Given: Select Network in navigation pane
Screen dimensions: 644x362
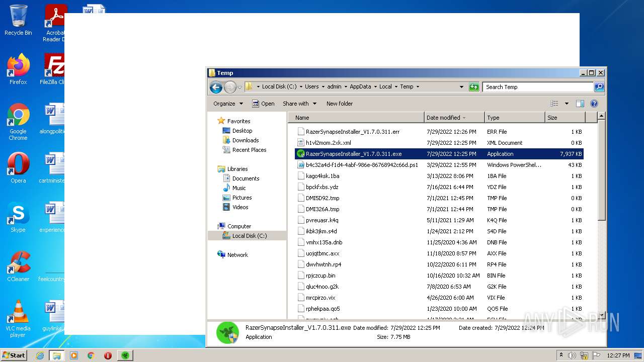Looking at the screenshot, I should [x=237, y=255].
